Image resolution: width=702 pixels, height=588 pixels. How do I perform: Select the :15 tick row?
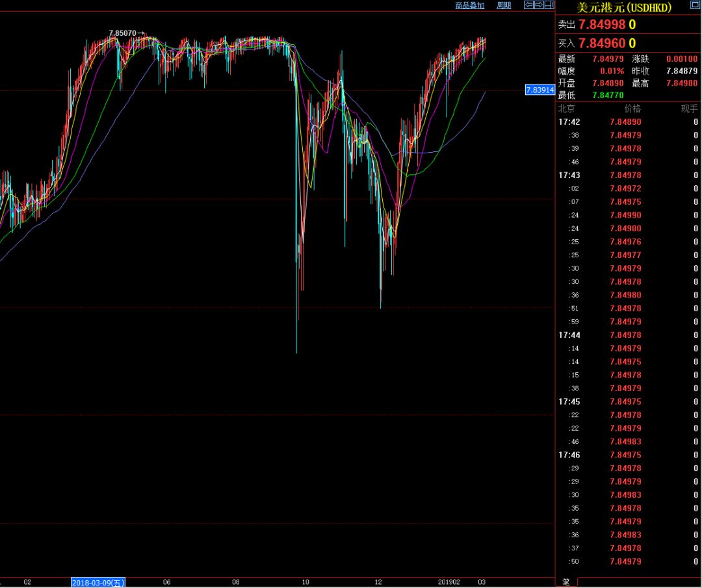pos(628,375)
